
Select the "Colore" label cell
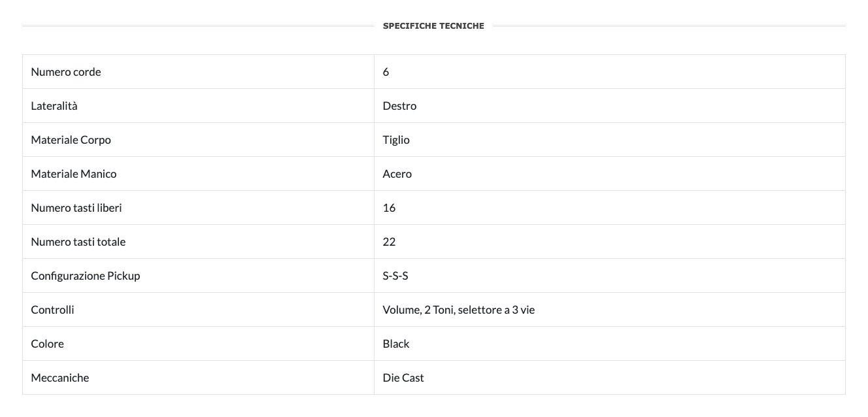coord(48,344)
